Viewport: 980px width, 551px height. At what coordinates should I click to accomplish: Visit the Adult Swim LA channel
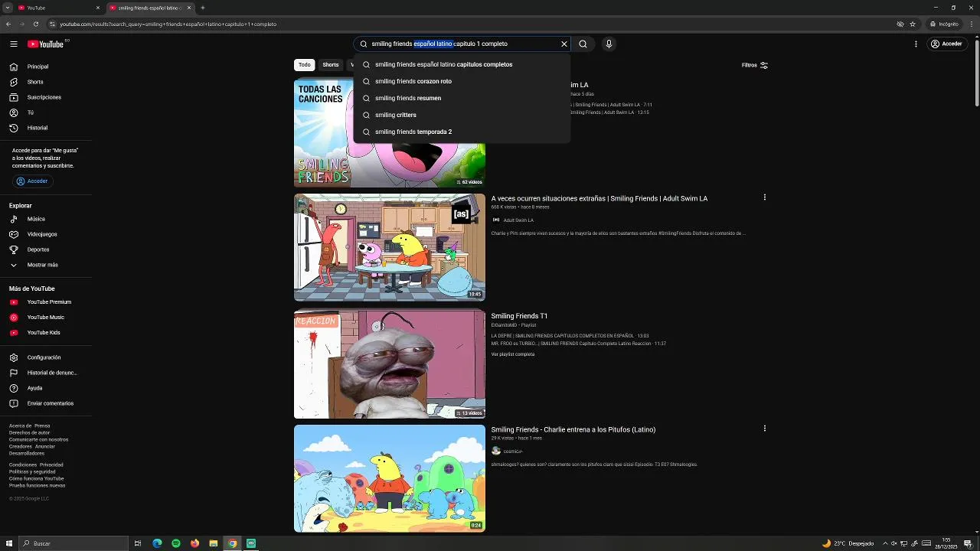tap(518, 220)
